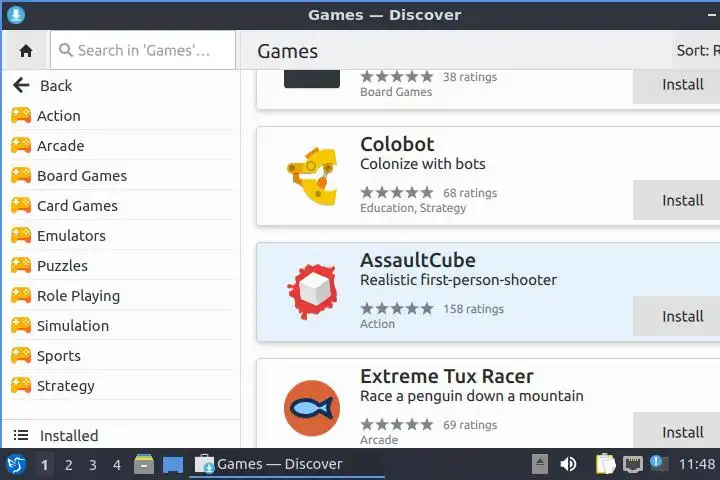Image resolution: width=720 pixels, height=480 pixels.
Task: Open the Emulators category
Action: pyautogui.click(x=121, y=236)
